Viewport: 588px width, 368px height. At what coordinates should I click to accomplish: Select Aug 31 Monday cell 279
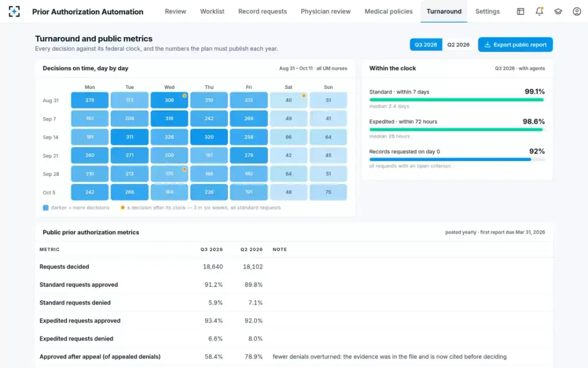[90, 100]
